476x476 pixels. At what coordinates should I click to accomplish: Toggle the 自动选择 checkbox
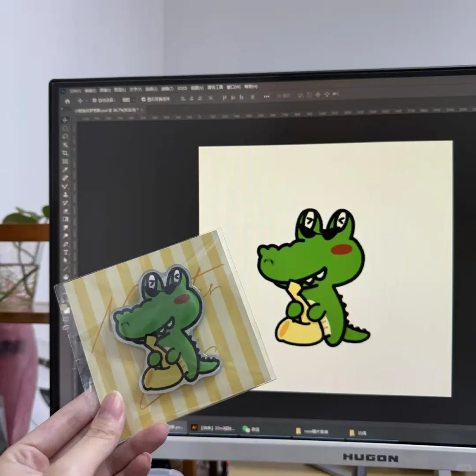pos(94,100)
